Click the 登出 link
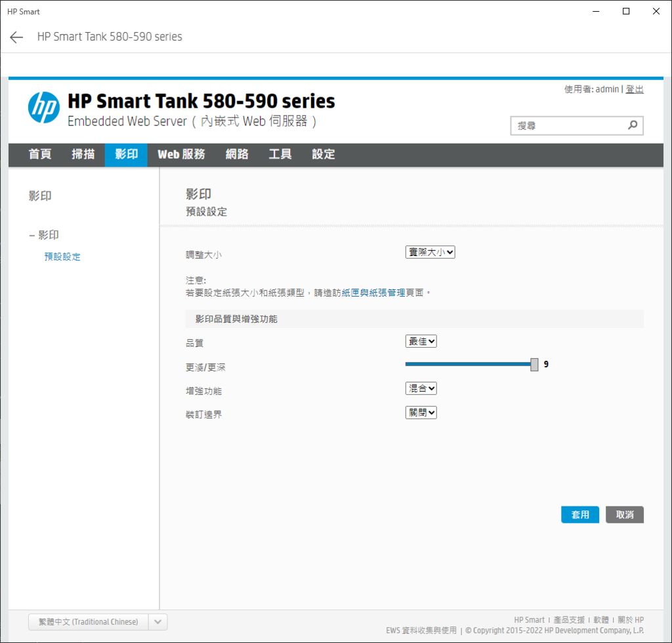This screenshot has width=672, height=643. (635, 89)
